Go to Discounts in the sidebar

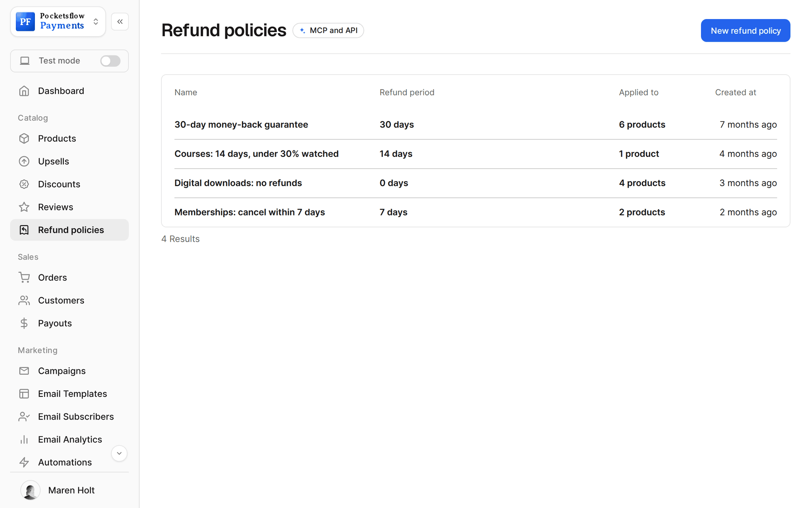(x=69, y=184)
